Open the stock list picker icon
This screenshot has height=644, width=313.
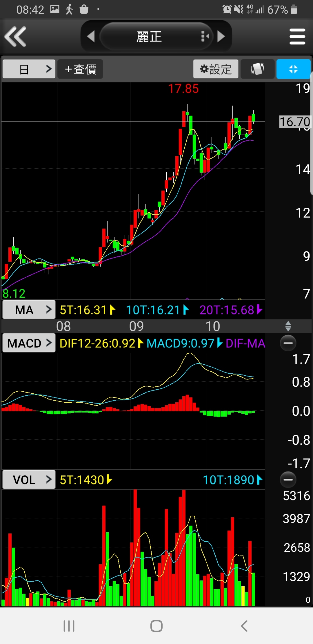click(x=205, y=37)
